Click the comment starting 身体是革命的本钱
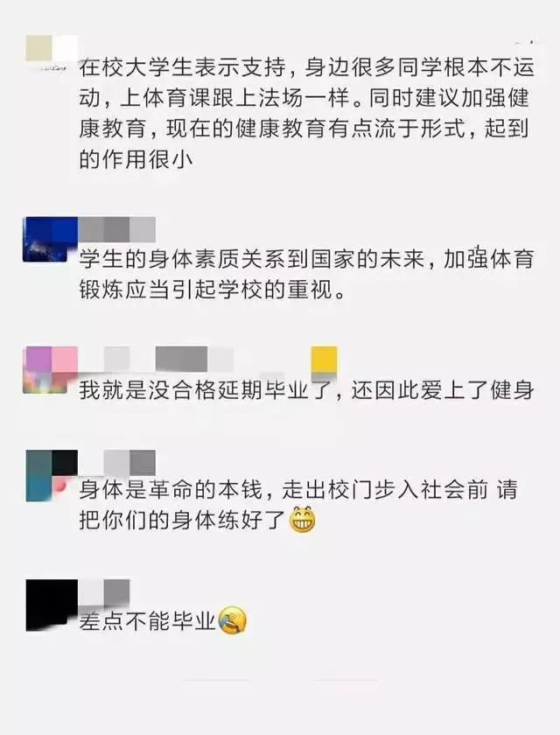 (298, 505)
